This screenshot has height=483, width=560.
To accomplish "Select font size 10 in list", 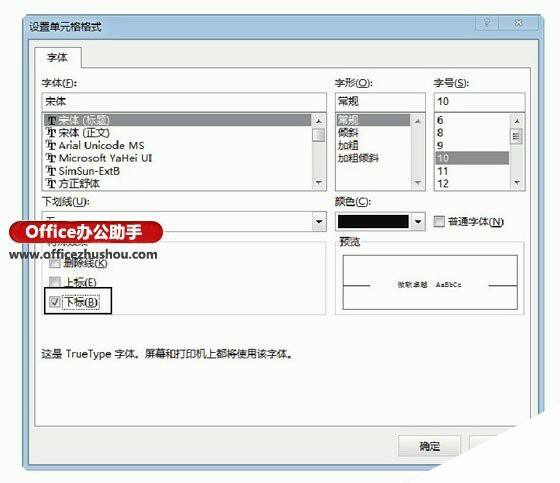I will pos(472,158).
